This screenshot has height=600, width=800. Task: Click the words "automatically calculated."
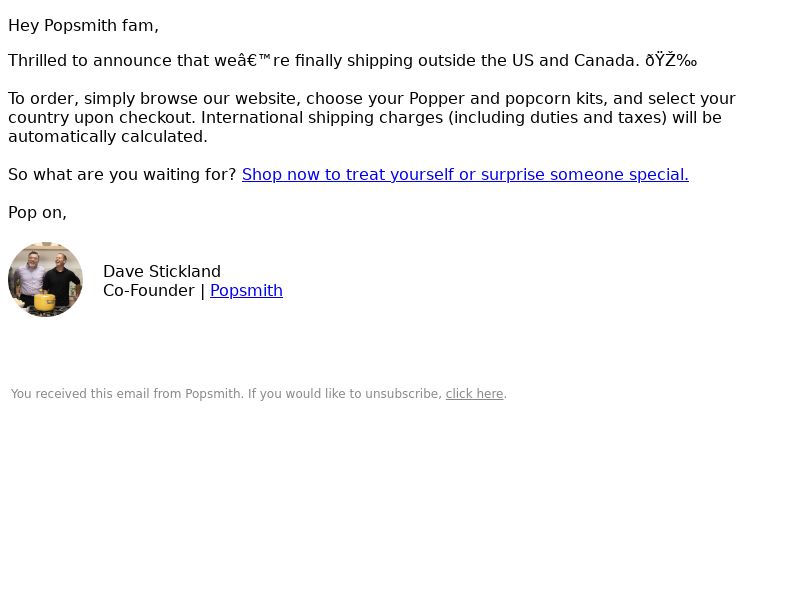108,137
